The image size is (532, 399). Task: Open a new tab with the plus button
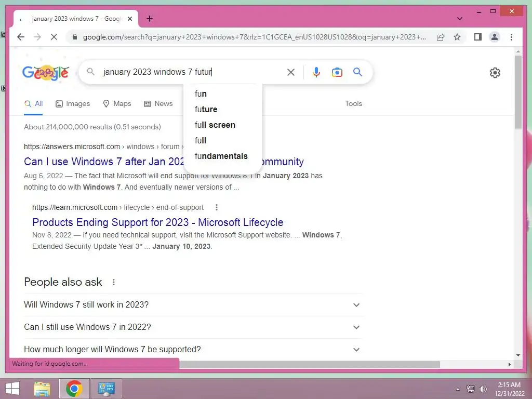pos(150,19)
